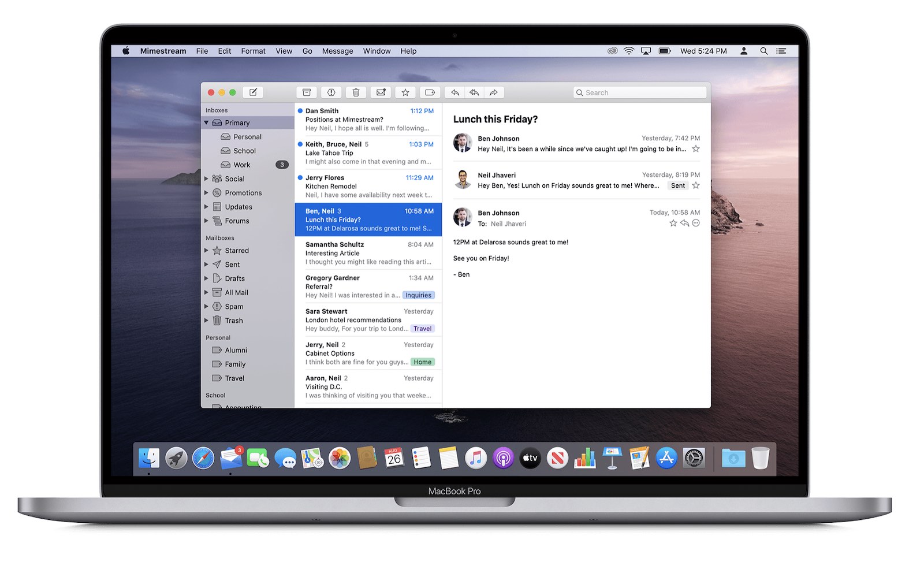Click the toolbar trash can button
Screen dimensions: 924x573
(x=356, y=92)
